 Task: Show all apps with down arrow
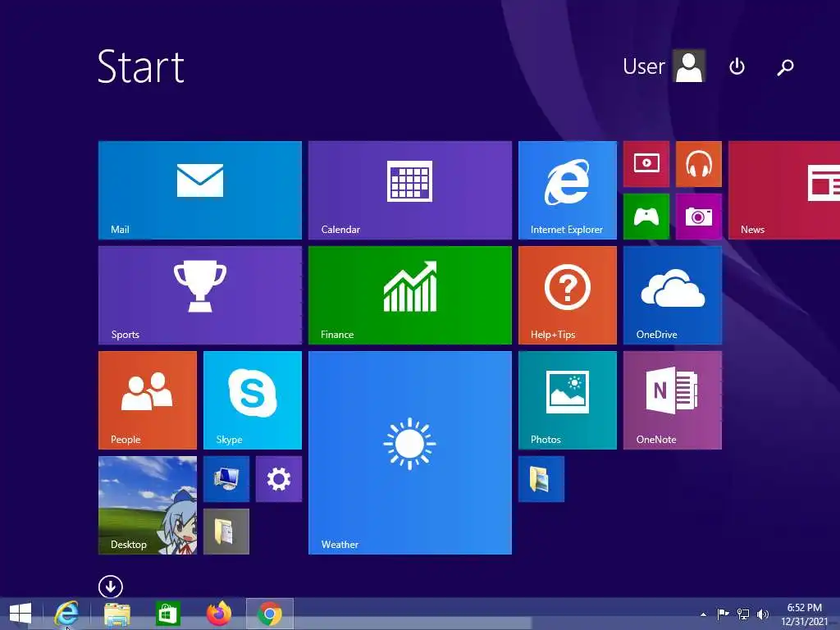[x=111, y=587]
